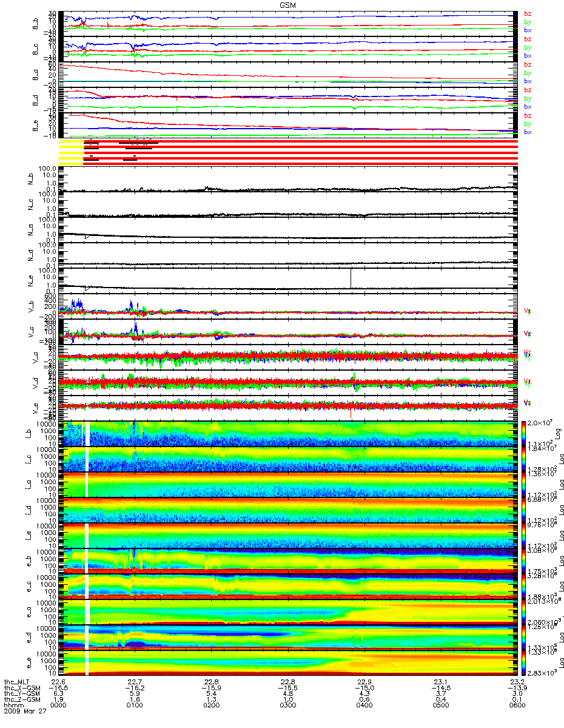Click the blue bx legend of B_a panel
The image size is (564, 728).
(528, 81)
